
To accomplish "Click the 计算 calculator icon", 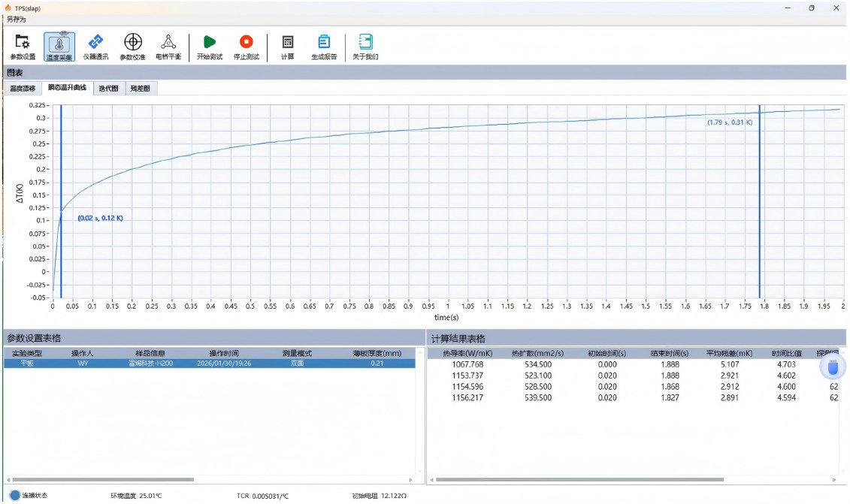I will click(x=287, y=47).
